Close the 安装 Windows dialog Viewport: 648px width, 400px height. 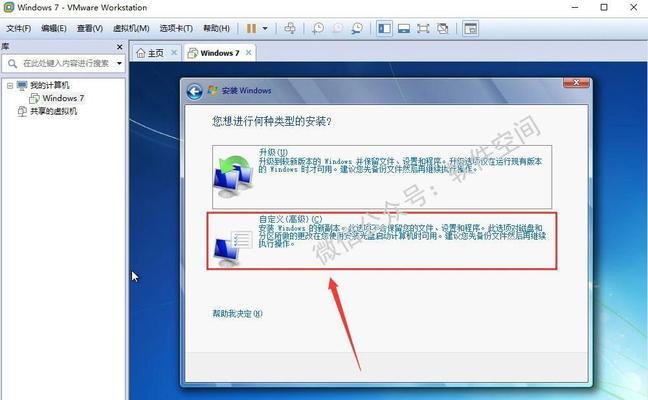tap(577, 83)
